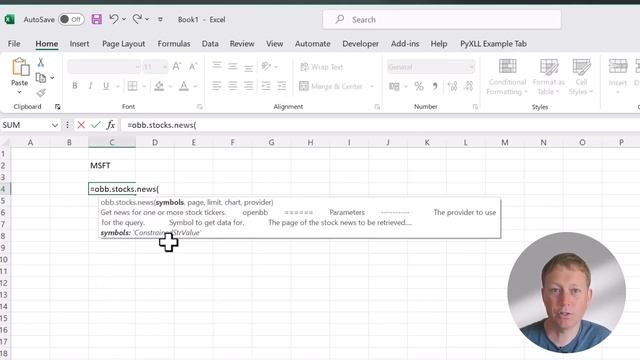The image size is (640, 360).
Task: Align text left
Action: 217,86
